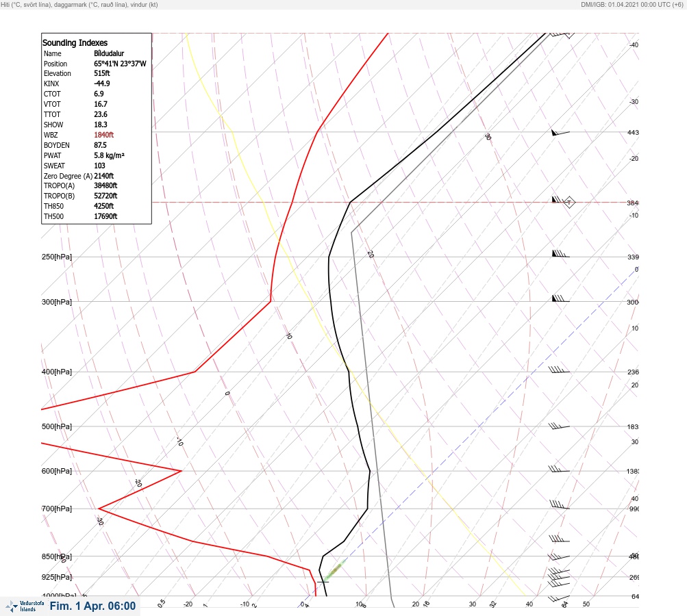Click the SWEAT value 103
Viewport: 687px width, 616px height.
click(99, 166)
